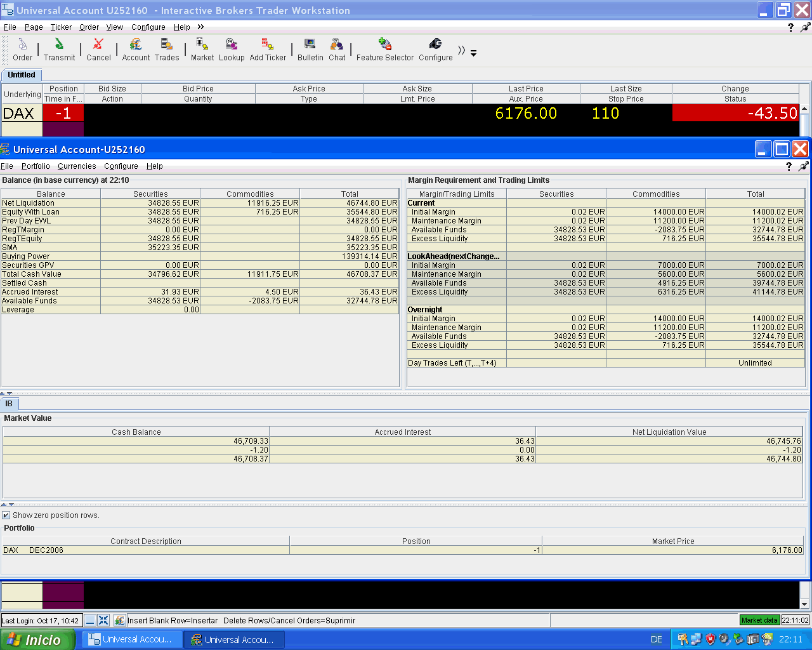Open the Feature Selector icon
Screen dimensions: 812x650
click(x=385, y=49)
